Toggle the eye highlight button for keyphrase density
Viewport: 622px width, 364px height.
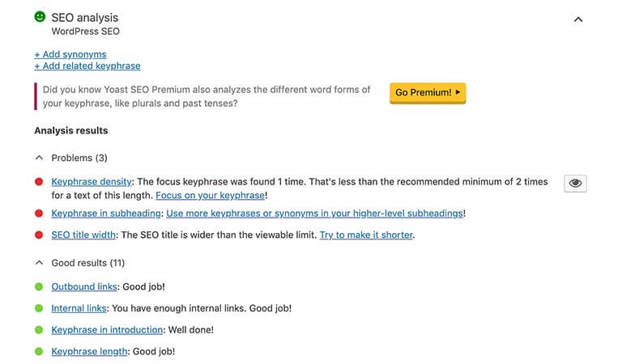[x=575, y=184]
